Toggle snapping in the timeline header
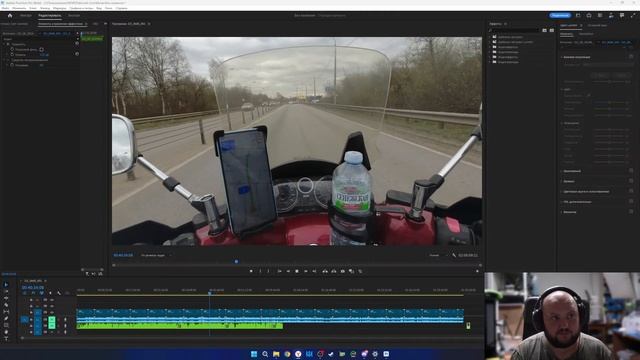The height and width of the screenshot is (360, 640). point(33,293)
